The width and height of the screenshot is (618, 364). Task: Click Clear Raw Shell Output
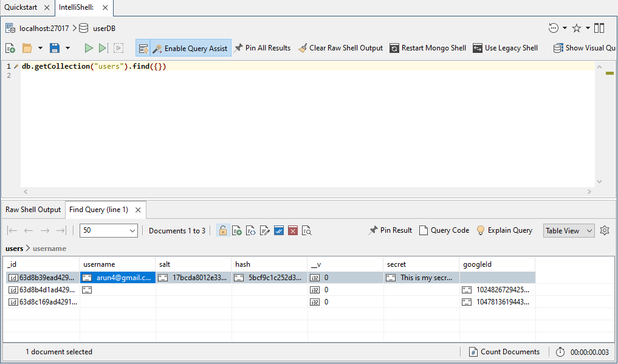340,48
